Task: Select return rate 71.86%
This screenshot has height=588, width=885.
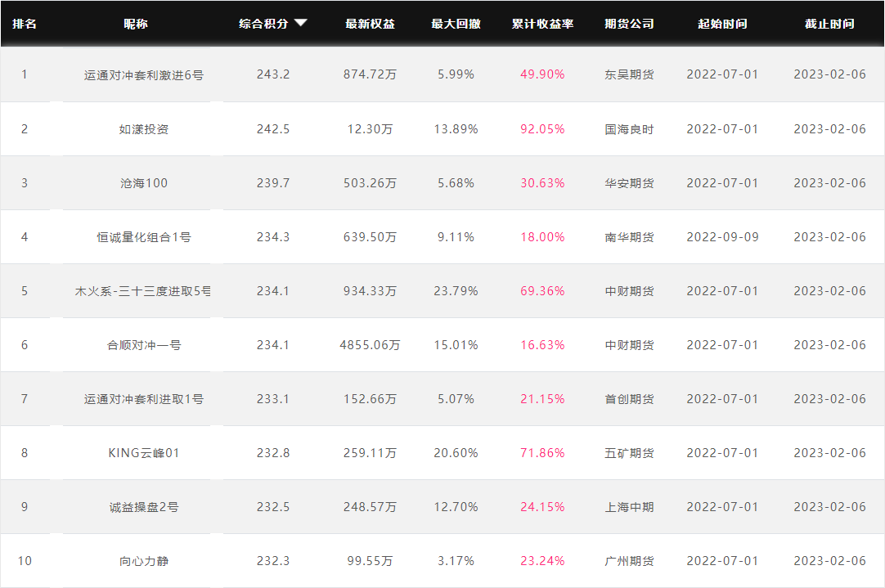Action: [542, 453]
